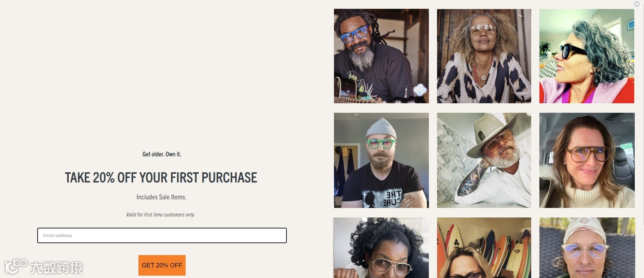The height and width of the screenshot is (278, 644).
Task: Click the TAKE 20% OFF YOUR FIRST PURCHASE heading
Action: click(x=161, y=177)
